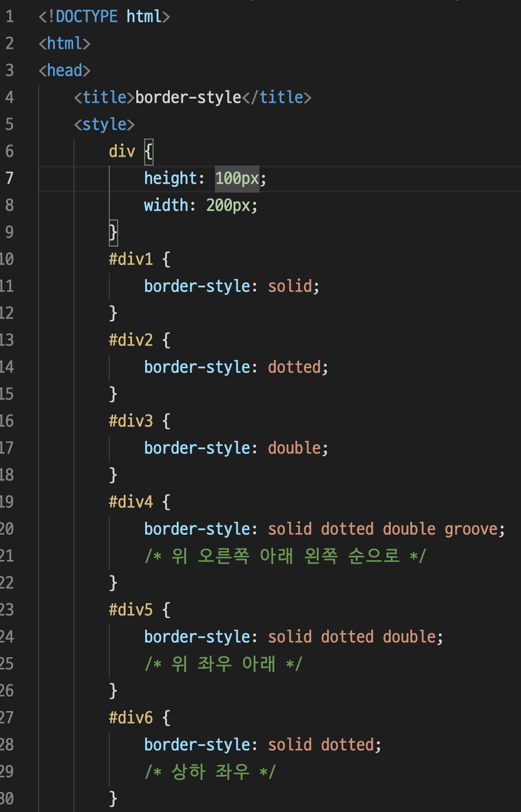Click the border-style property on line 17
Image resolution: width=521 pixels, height=812 pixels.
(x=197, y=448)
